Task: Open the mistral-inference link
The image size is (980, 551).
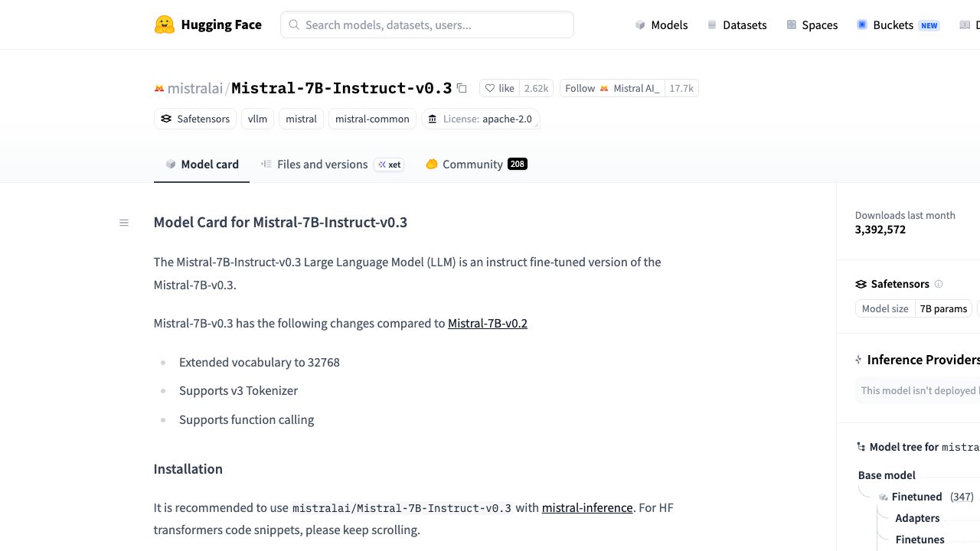Action: click(x=587, y=507)
